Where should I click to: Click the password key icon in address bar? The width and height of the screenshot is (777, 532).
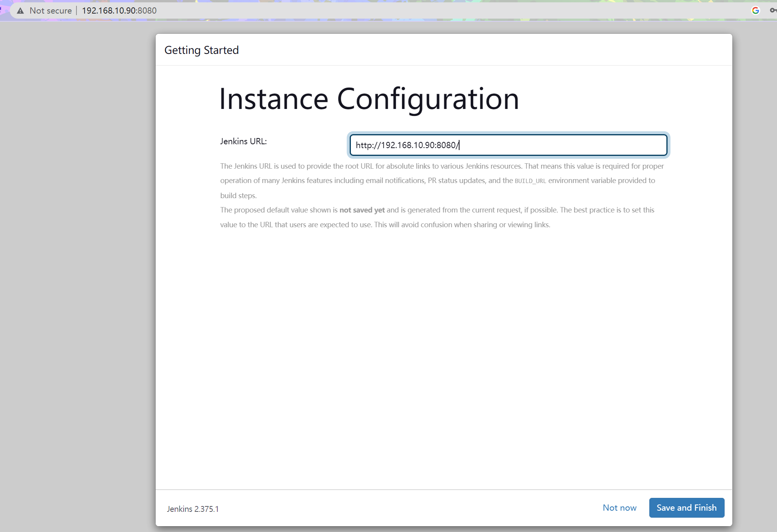(x=773, y=10)
